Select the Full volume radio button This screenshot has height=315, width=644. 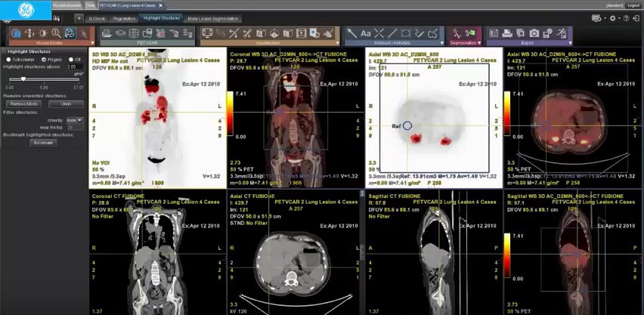tap(8, 60)
